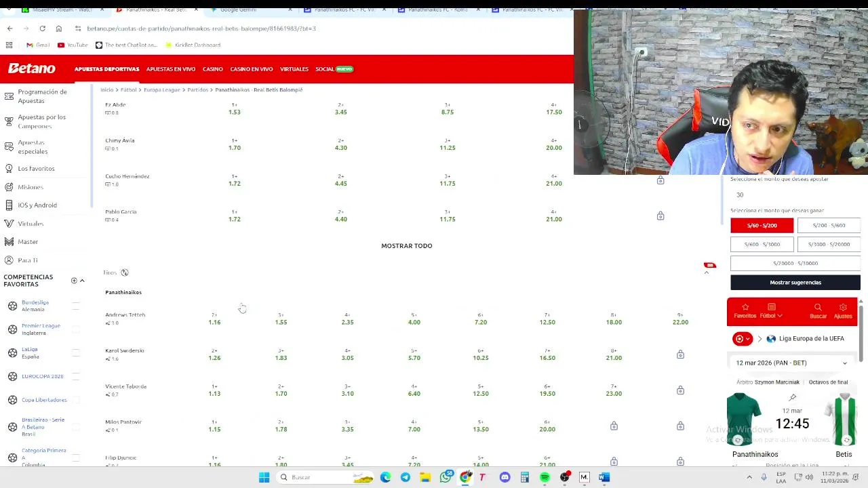Collapse Competencias Favoritas section
Viewport: 868px width, 488px height.
[x=82, y=281]
